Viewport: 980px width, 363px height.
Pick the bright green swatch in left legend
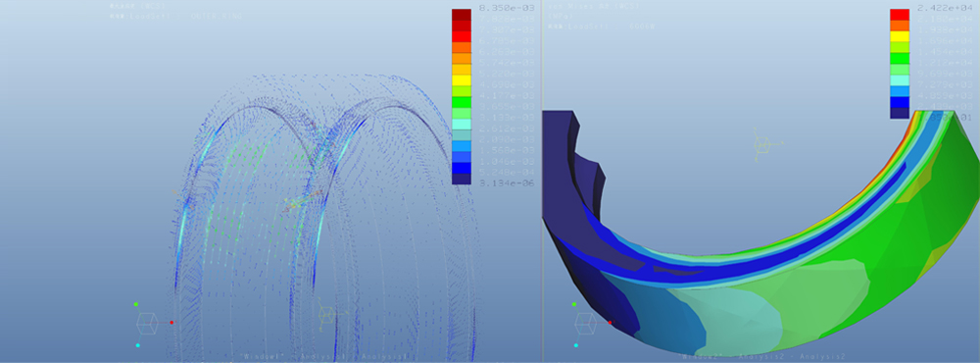click(x=462, y=102)
